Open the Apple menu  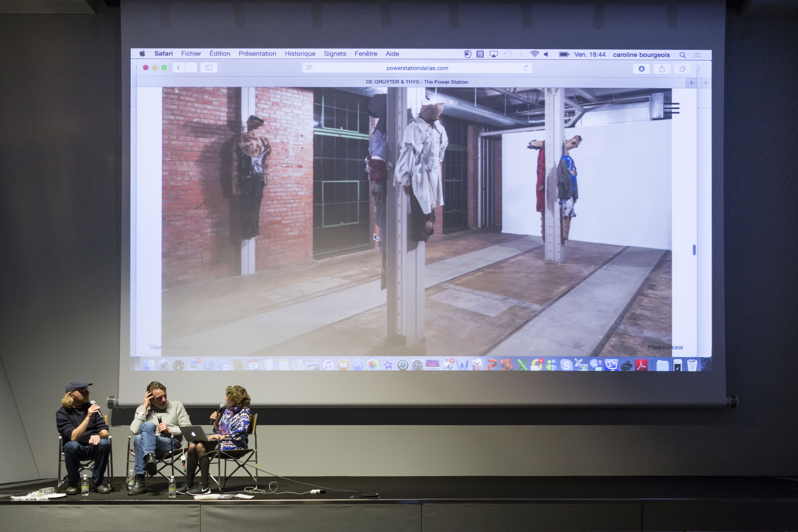tap(142, 53)
